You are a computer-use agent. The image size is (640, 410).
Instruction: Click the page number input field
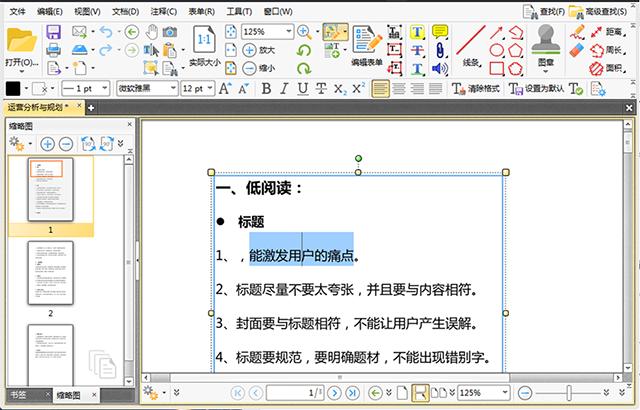(x=295, y=393)
